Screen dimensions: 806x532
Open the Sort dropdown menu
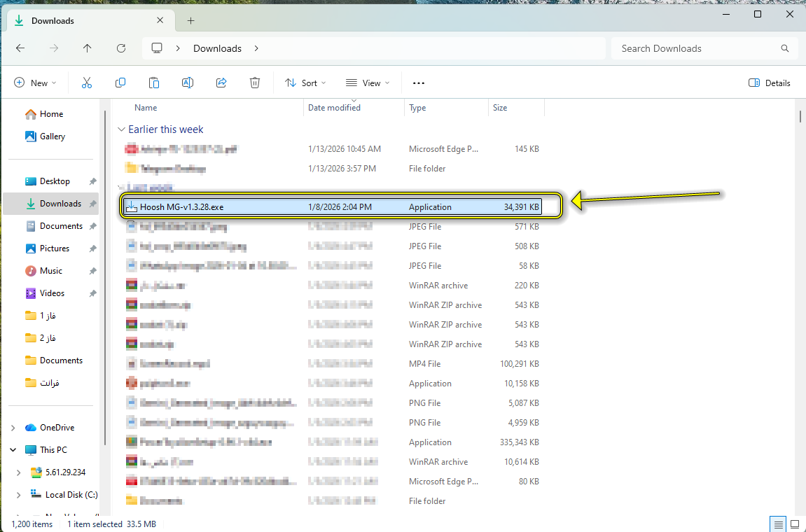(305, 83)
